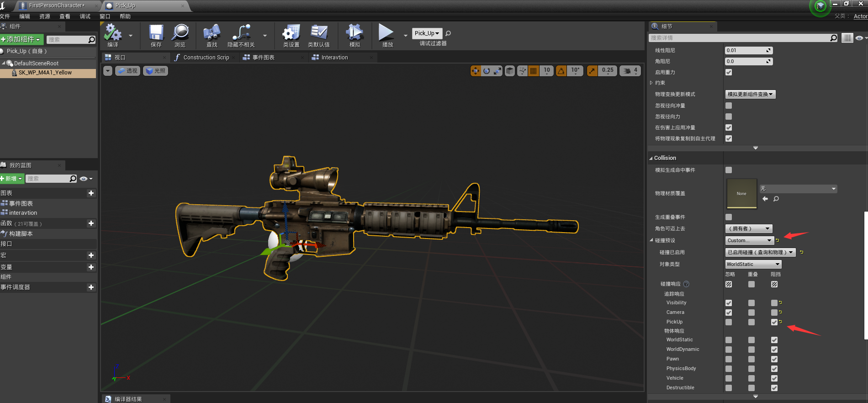Open 角色可迈上去 dropdown
The width and height of the screenshot is (868, 403).
pos(749,228)
